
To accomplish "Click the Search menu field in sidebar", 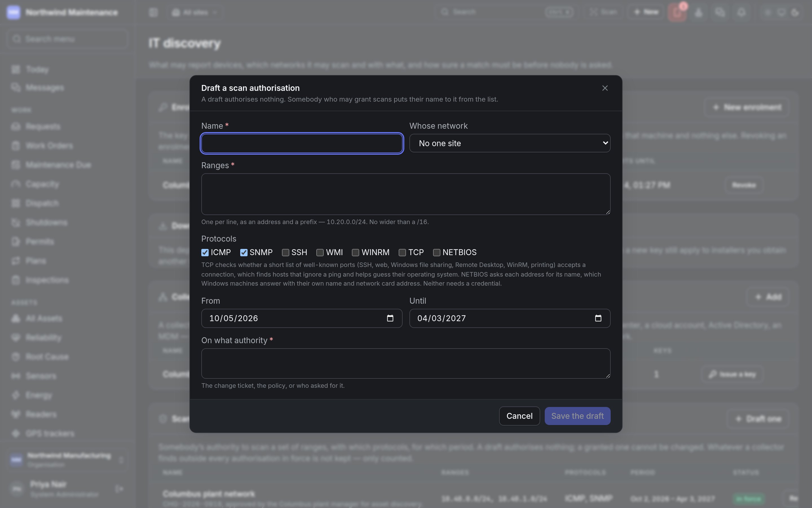I will (67, 39).
